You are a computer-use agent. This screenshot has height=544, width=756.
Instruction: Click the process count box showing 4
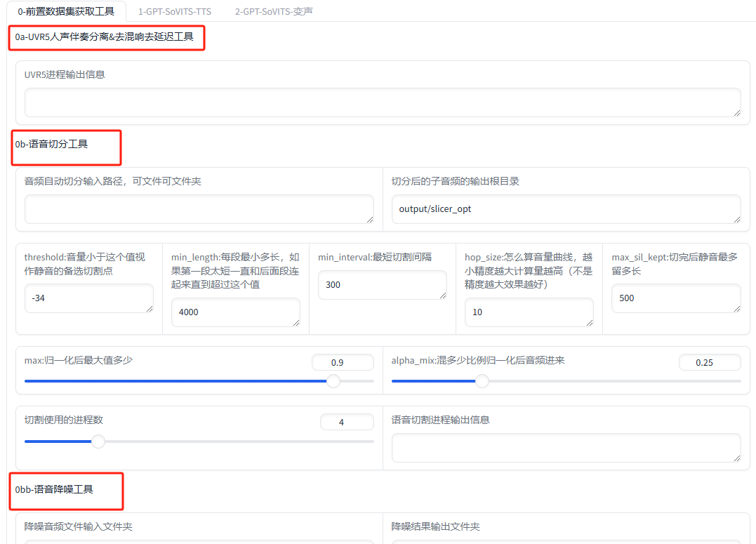pyautogui.click(x=347, y=423)
